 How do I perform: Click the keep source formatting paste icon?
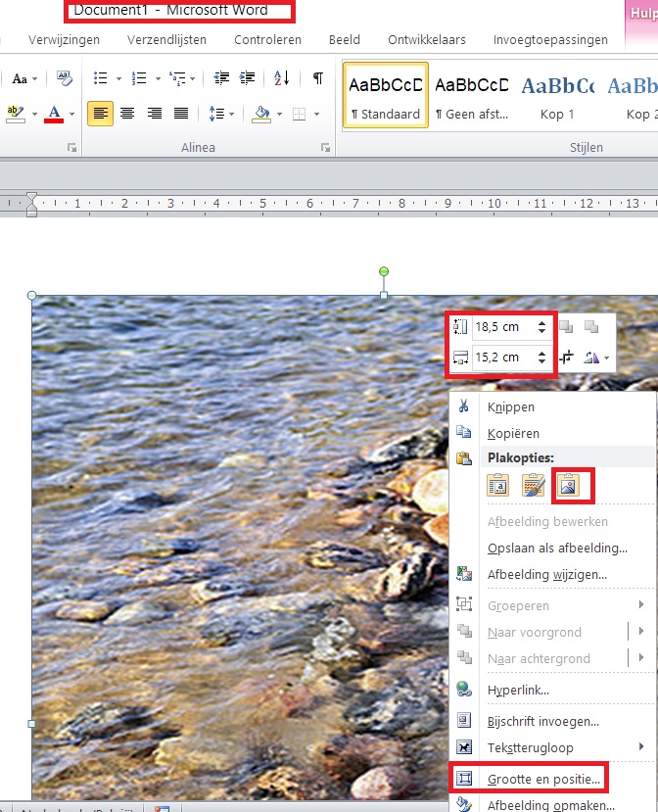(x=498, y=484)
